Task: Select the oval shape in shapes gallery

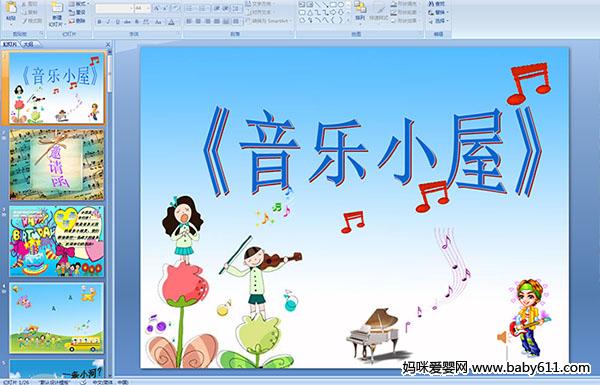Action: [x=341, y=5]
